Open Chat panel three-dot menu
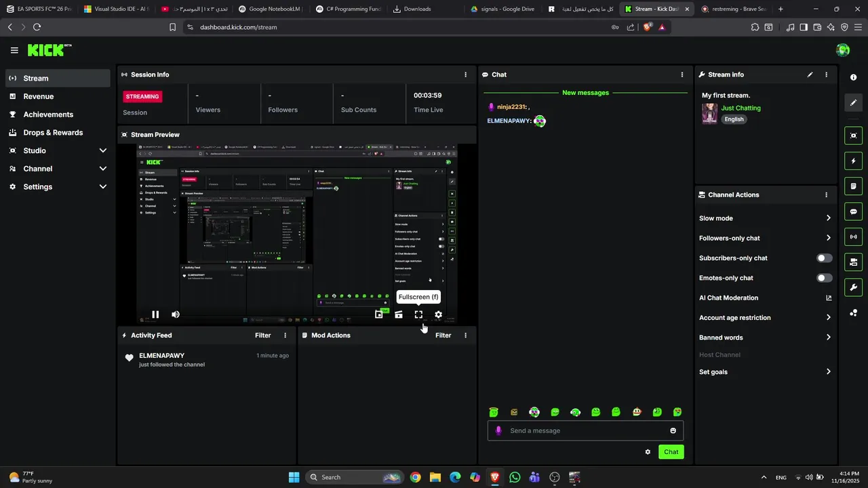The width and height of the screenshot is (868, 488). (682, 75)
